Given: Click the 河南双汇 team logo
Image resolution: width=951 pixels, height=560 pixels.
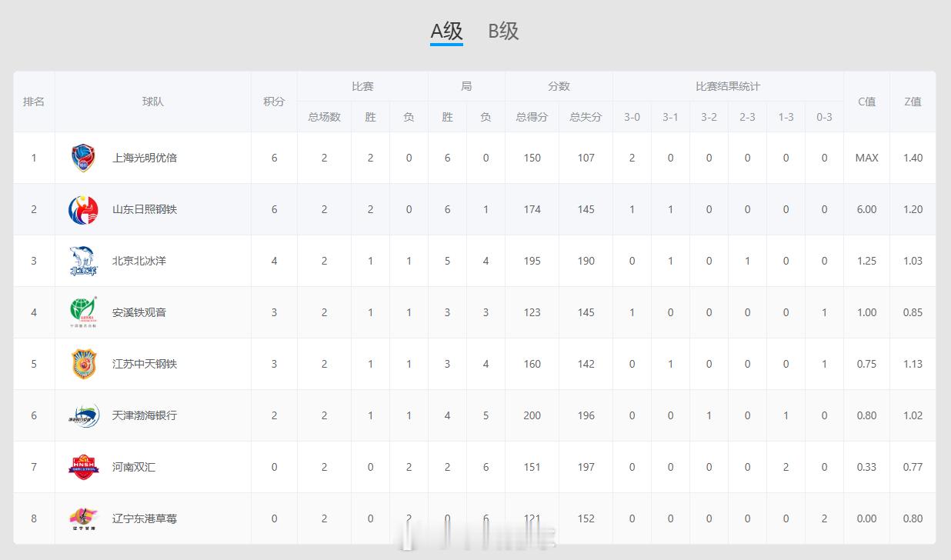Looking at the screenshot, I should (x=83, y=467).
